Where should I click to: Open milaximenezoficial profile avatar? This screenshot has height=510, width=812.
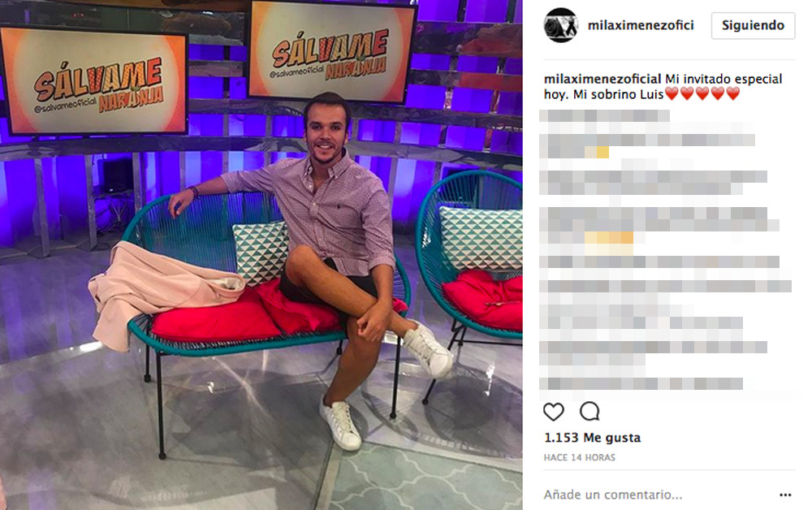click(561, 25)
